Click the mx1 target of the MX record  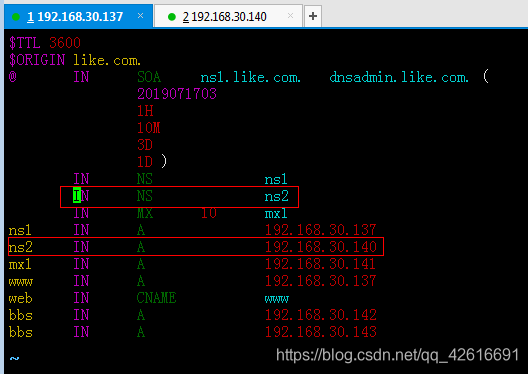276,213
